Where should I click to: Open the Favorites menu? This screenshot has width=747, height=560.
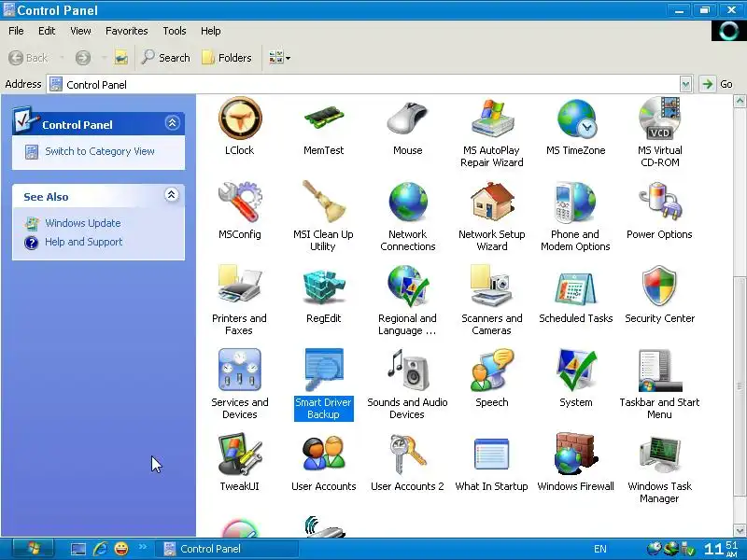point(127,31)
